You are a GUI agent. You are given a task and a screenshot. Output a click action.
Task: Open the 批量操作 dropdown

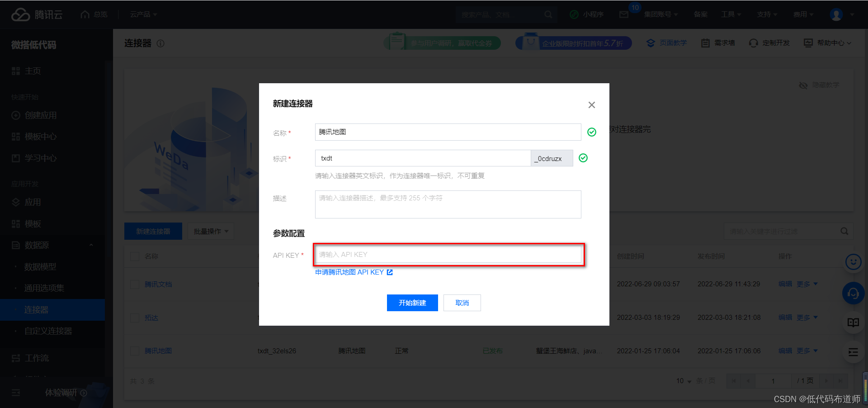click(x=211, y=231)
